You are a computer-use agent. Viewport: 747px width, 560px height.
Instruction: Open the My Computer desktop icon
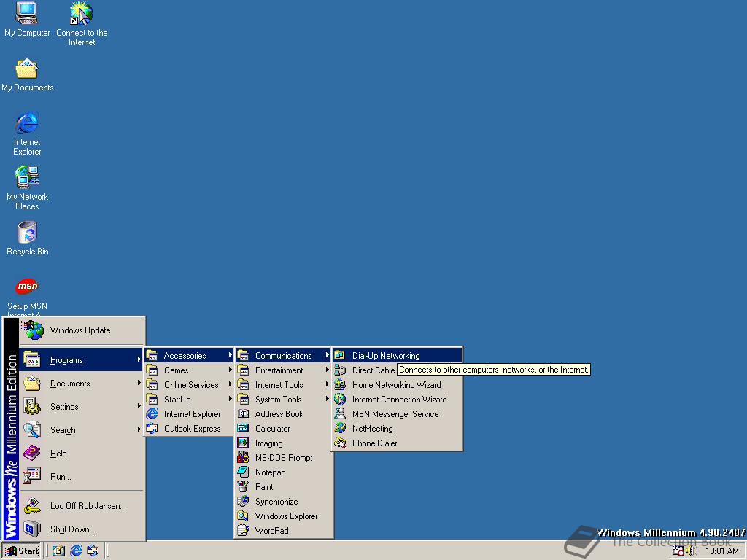(27, 20)
